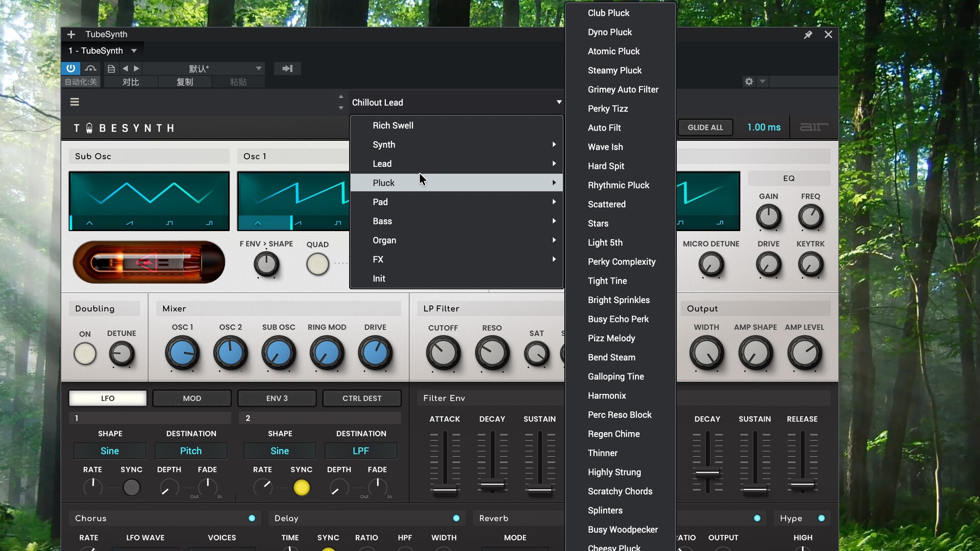Open the preset file document icon
The image size is (980, 551).
point(111,68)
